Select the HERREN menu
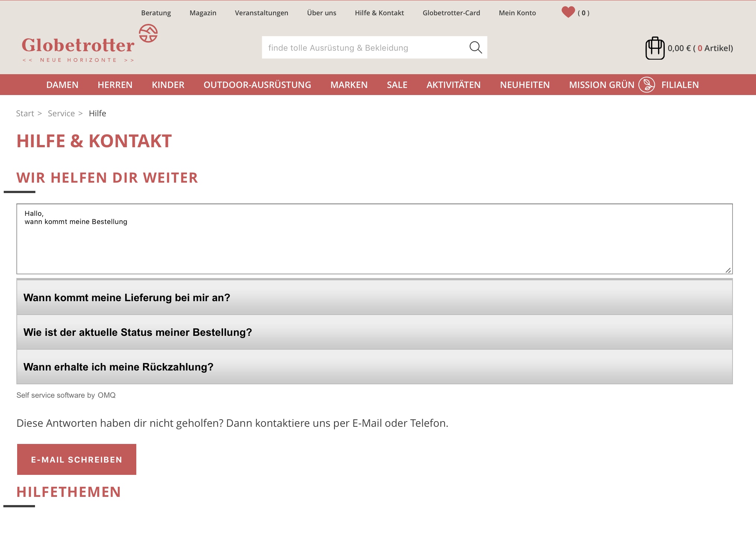Viewport: 756px width, 536px height. tap(115, 85)
